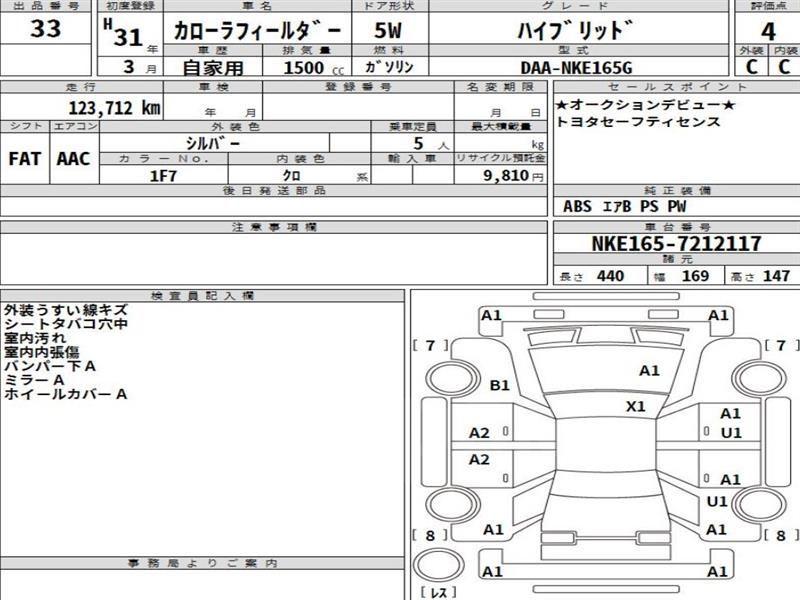Image resolution: width=800 pixels, height=600 pixels.
Task: Click lot number "33"
Action: (45, 29)
